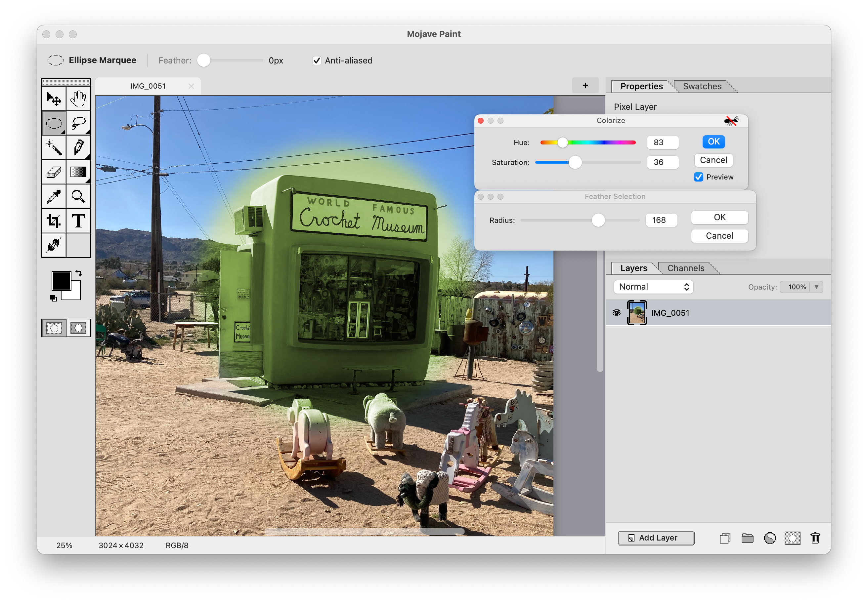Click OK in the Feather Selection dialog

(x=719, y=218)
